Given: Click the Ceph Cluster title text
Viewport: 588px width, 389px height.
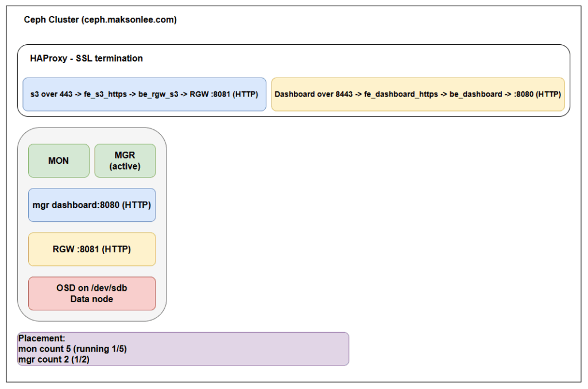Looking at the screenshot, I should (52, 20).
